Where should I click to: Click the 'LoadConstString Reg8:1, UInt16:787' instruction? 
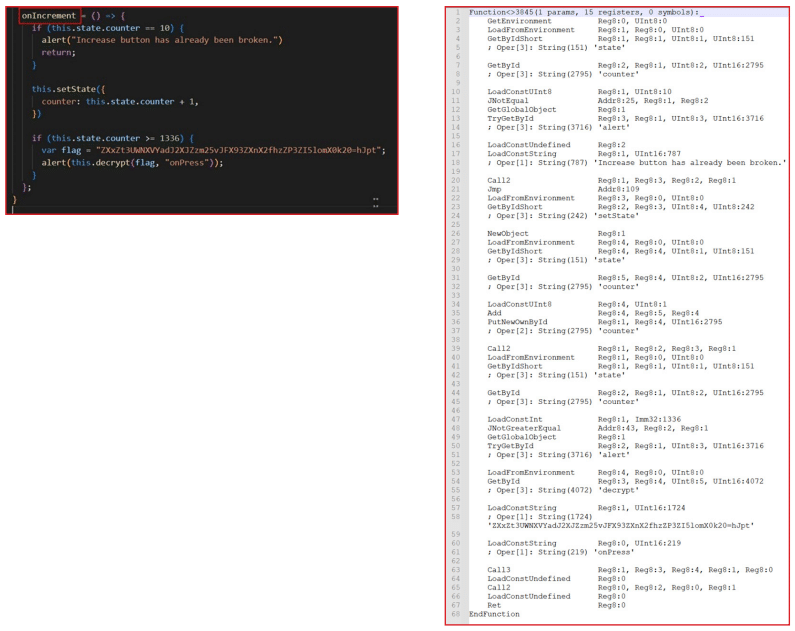[x=584, y=154]
